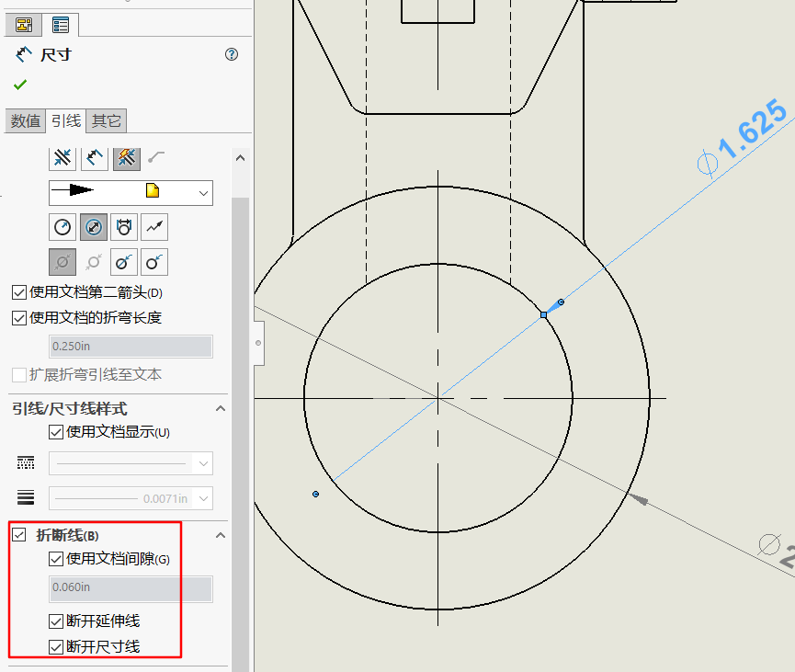The width and height of the screenshot is (795, 672).
Task: Select the diameter dimension display icon
Action: [93, 226]
